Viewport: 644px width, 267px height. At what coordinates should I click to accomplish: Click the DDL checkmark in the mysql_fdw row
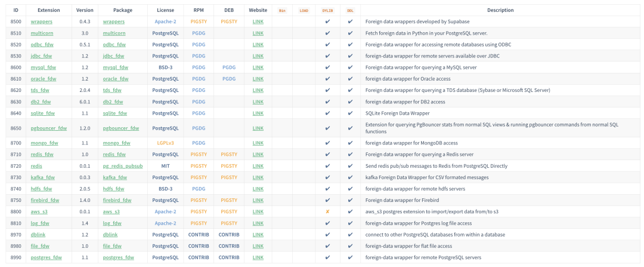tap(350, 67)
